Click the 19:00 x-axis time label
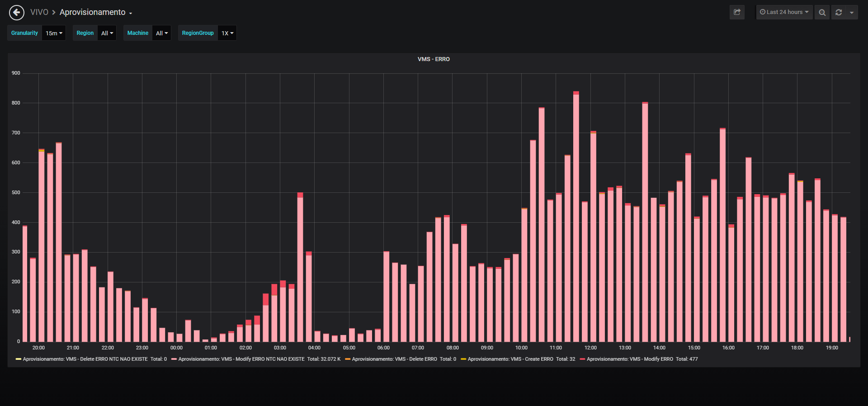 pyautogui.click(x=832, y=348)
